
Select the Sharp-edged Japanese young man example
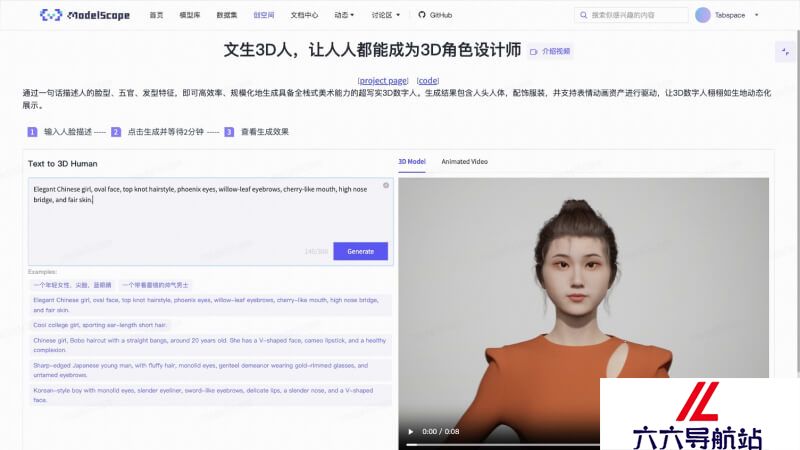pyautogui.click(x=210, y=370)
